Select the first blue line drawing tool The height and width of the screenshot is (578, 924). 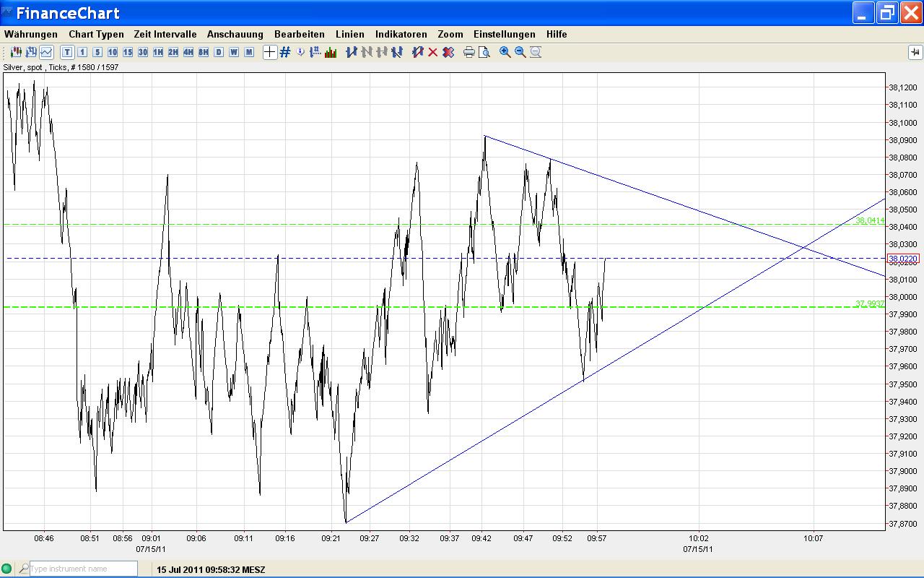(352, 52)
